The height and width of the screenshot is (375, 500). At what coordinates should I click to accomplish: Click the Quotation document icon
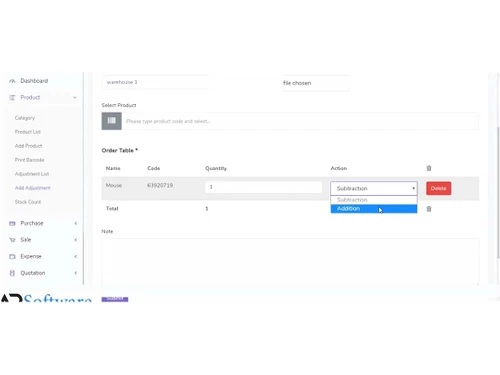click(x=12, y=273)
